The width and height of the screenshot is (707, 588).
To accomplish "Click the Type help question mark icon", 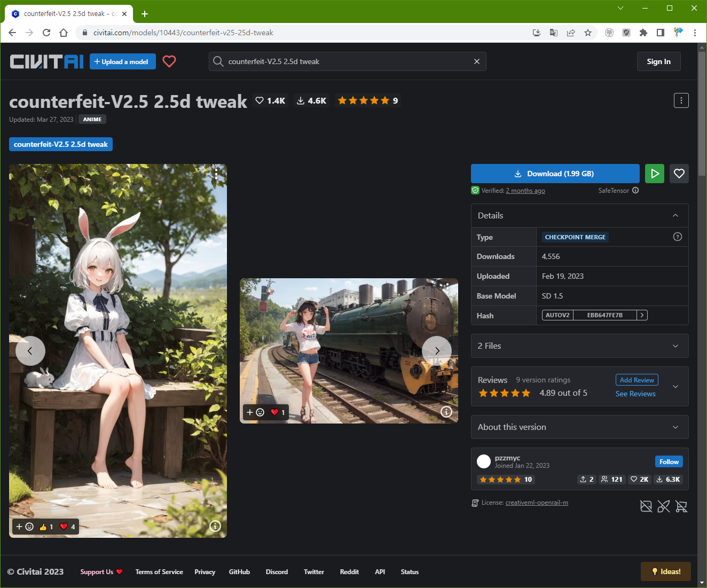I will point(678,237).
